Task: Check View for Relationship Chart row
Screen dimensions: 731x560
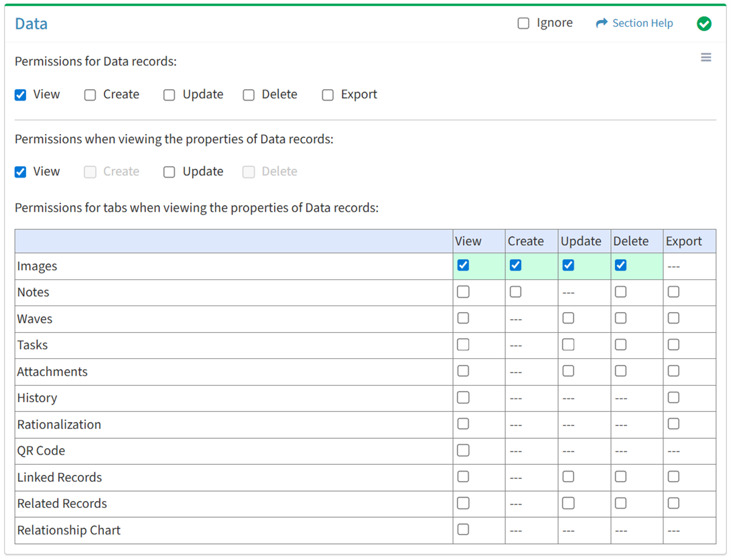Action: (463, 530)
